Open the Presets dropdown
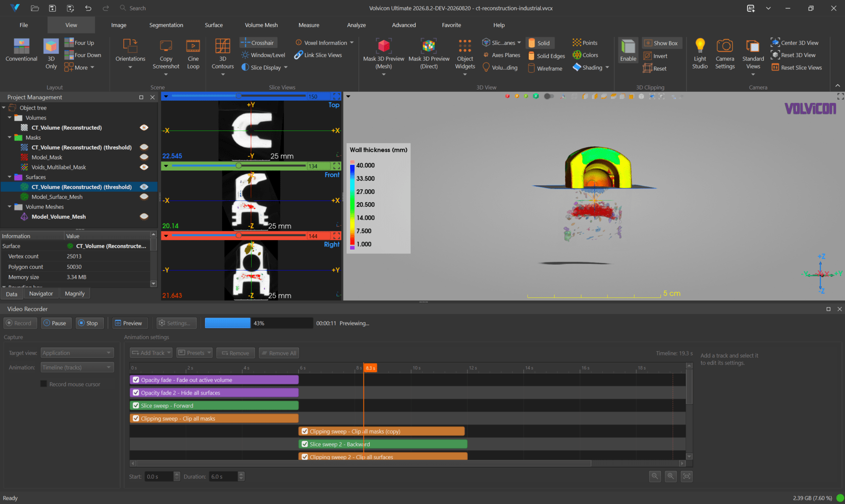The height and width of the screenshot is (504, 845). click(195, 353)
